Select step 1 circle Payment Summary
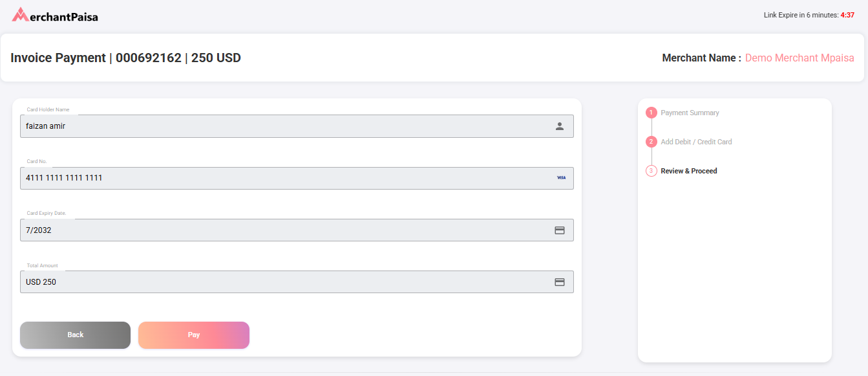868x376 pixels. (651, 113)
